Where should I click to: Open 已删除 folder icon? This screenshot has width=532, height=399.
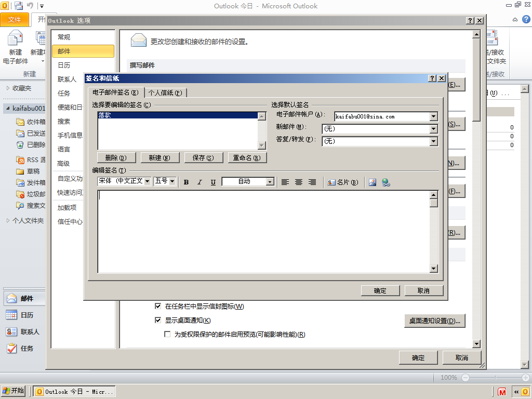click(20, 144)
